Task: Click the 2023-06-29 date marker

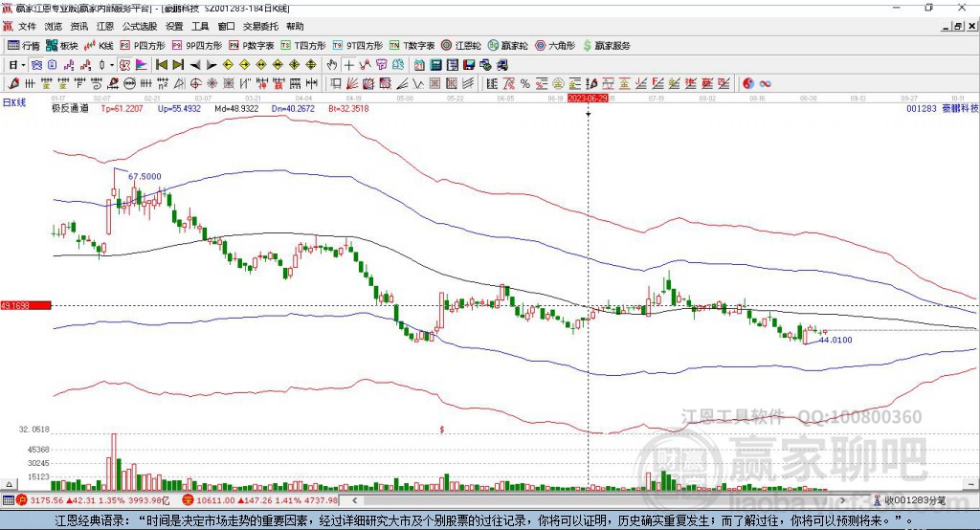Action: [588, 99]
